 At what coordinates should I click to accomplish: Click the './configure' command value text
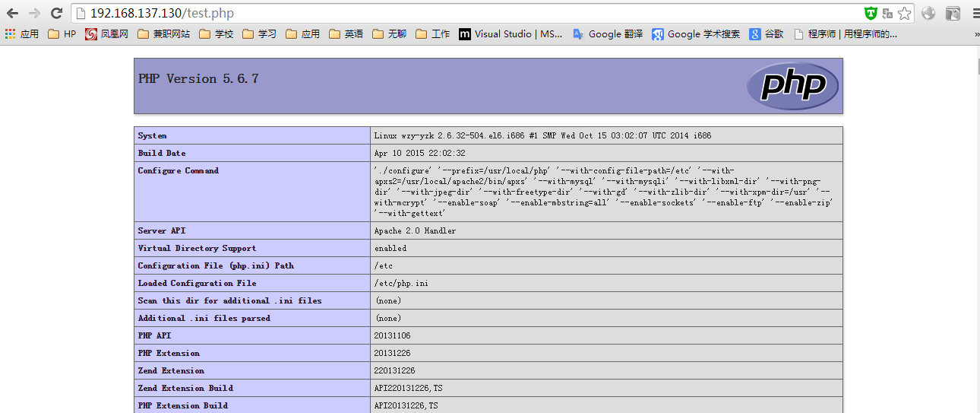(x=604, y=192)
